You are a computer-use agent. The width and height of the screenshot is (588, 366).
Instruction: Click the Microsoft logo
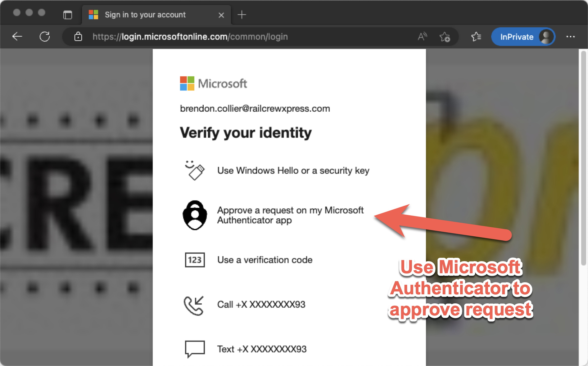(x=214, y=83)
